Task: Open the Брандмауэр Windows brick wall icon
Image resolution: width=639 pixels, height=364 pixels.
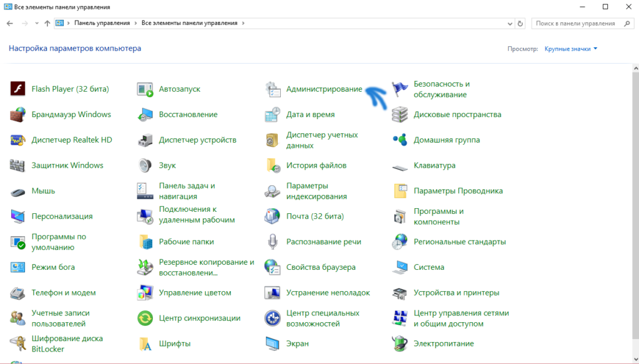Action: pyautogui.click(x=17, y=115)
